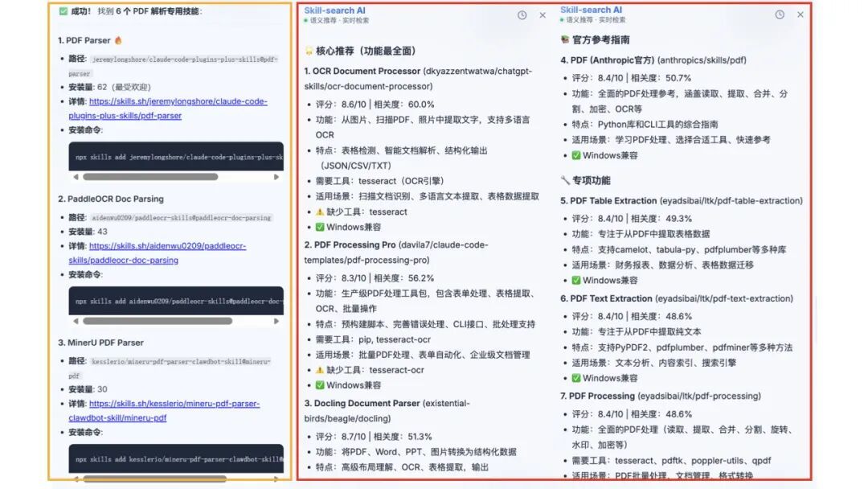Click the books icon beside 官方参考指南
868x489 pixels.
coord(565,39)
